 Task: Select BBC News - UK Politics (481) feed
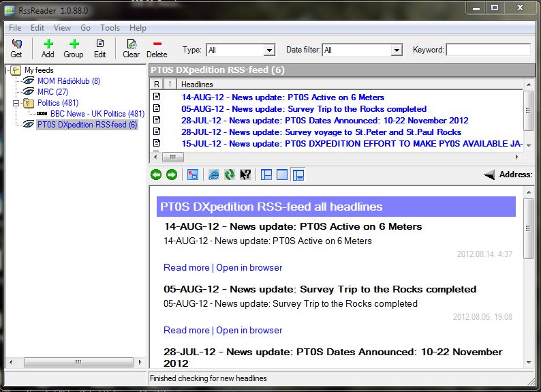[97, 114]
